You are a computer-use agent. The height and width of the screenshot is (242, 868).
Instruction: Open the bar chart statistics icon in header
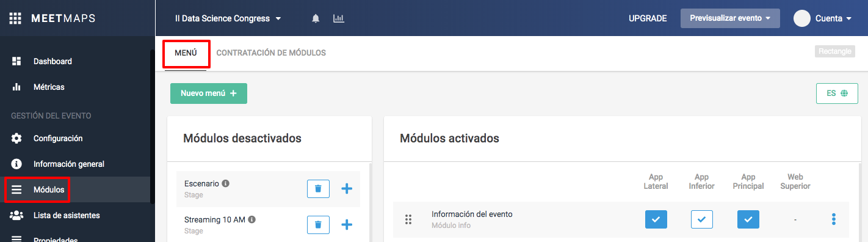pyautogui.click(x=339, y=18)
